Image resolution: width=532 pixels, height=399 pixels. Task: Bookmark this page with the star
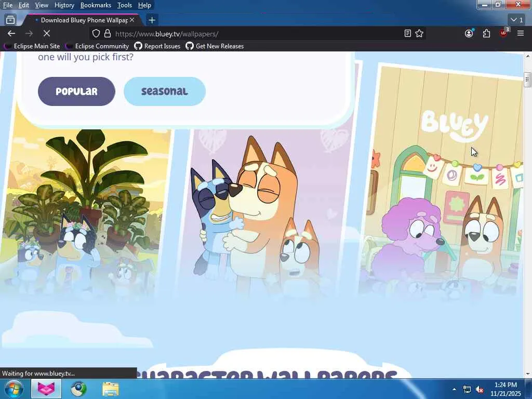419,33
